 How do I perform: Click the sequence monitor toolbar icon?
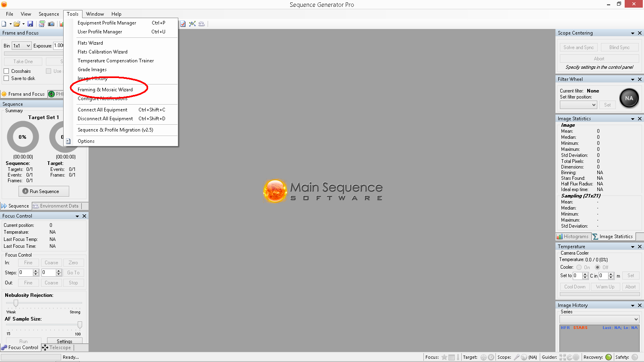(x=42, y=24)
